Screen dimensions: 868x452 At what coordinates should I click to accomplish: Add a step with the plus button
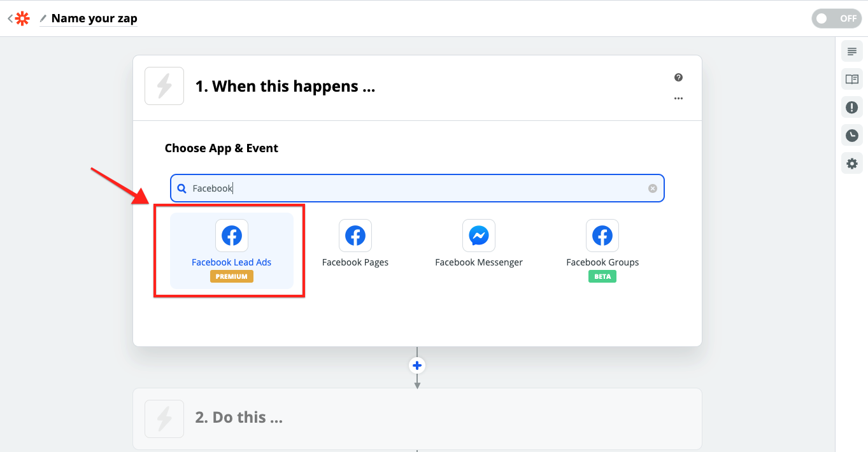[417, 365]
